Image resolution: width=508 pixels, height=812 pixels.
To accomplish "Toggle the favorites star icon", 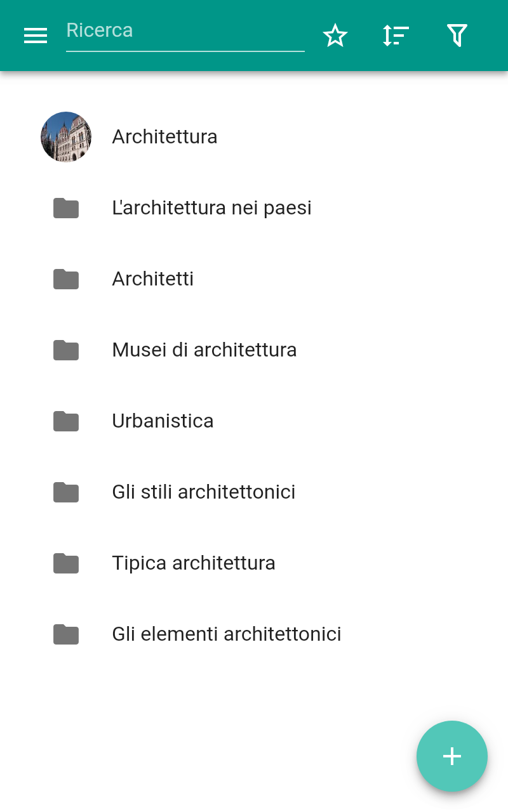I will point(335,36).
